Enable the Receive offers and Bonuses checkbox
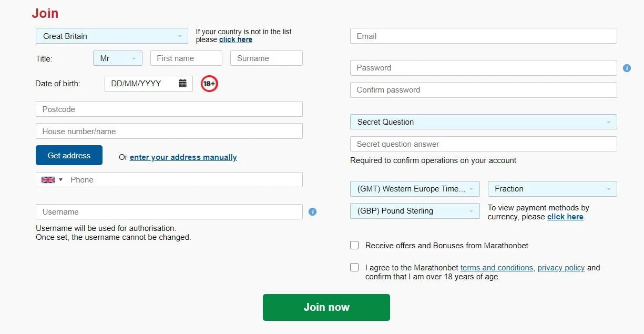 click(354, 245)
